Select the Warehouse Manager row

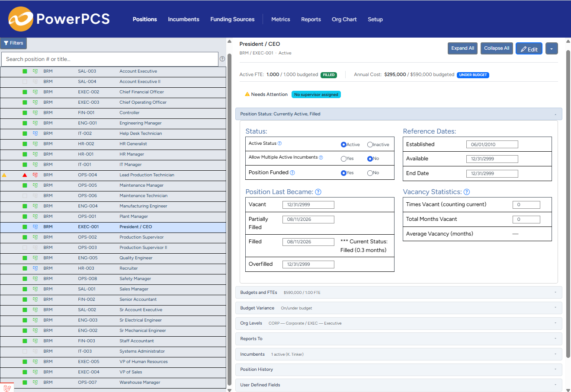point(113,382)
